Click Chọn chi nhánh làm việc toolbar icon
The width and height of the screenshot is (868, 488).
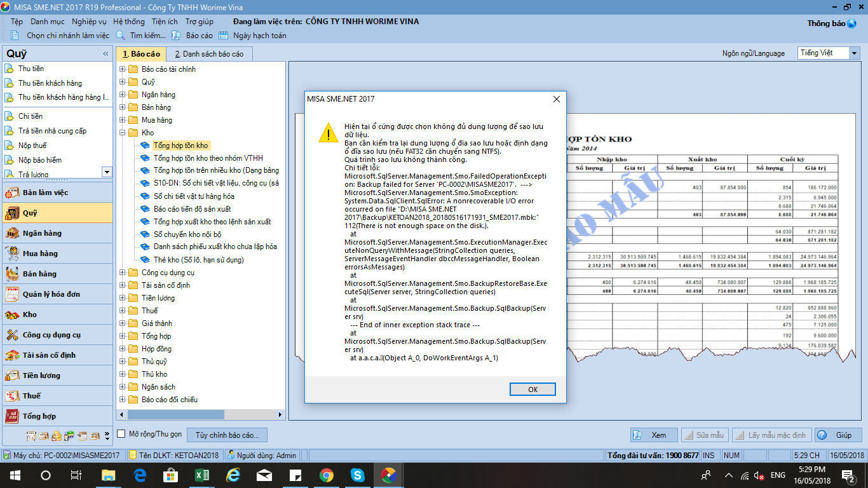click(x=15, y=36)
